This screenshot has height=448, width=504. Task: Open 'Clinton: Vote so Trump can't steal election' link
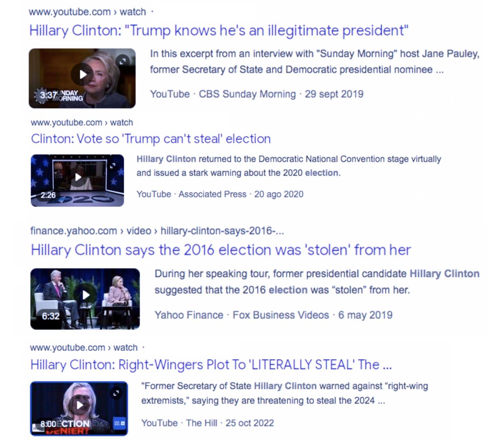click(151, 139)
